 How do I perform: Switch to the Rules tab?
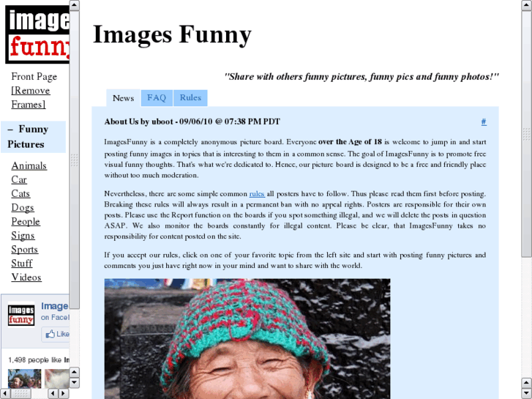[190, 98]
